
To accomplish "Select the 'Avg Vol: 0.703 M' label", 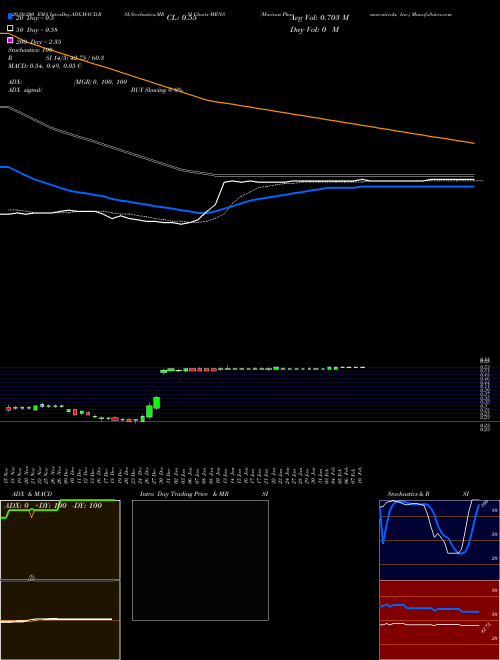I will coord(319,18).
